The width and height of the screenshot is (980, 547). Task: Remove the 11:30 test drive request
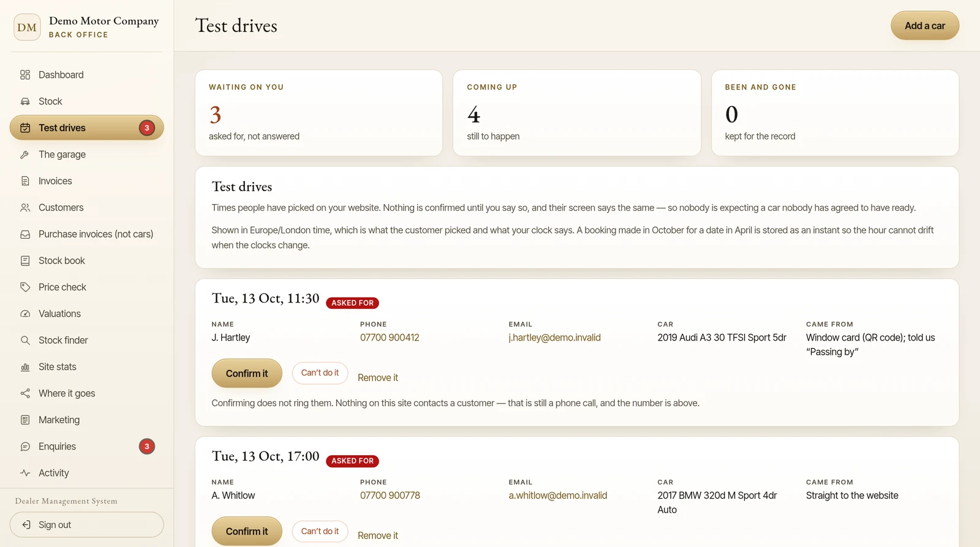[378, 378]
